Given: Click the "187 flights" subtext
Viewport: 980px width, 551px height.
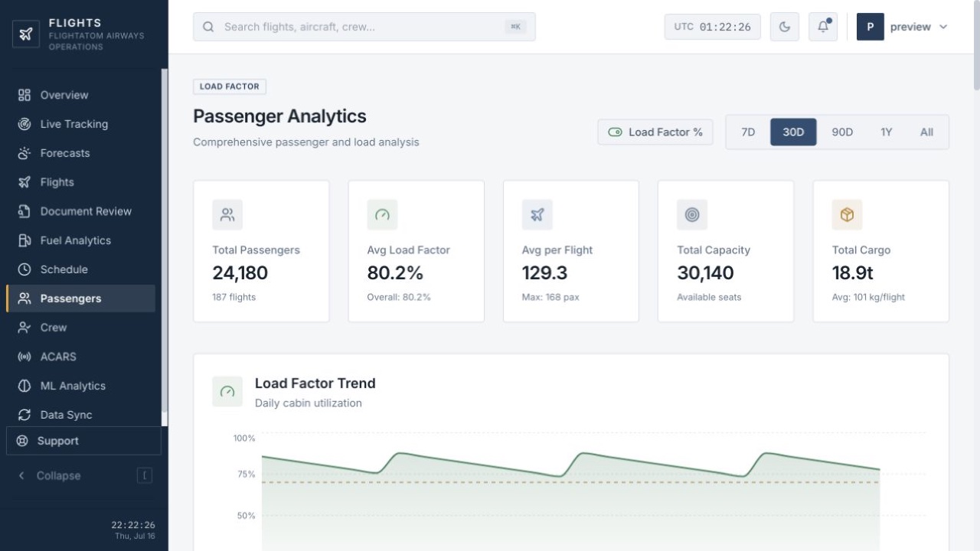Looking at the screenshot, I should [x=234, y=297].
